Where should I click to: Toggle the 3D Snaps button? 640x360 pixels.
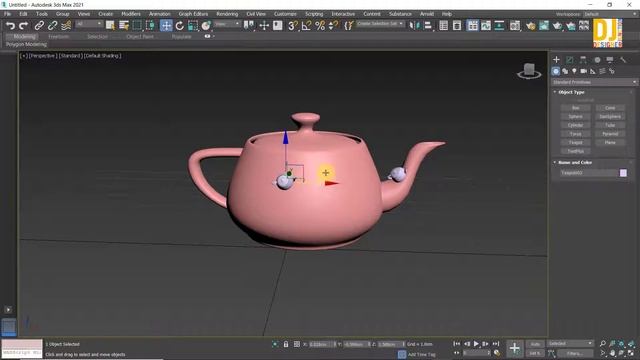pyautogui.click(x=293, y=26)
